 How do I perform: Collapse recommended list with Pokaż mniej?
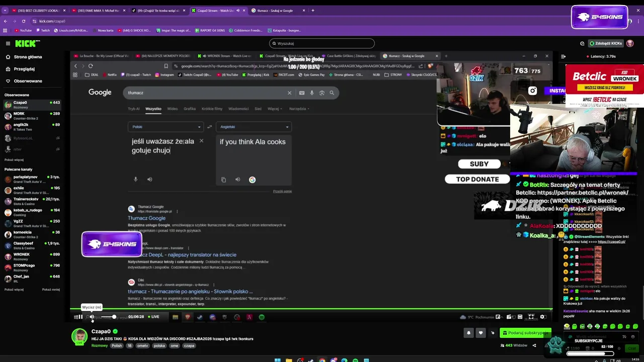point(51,290)
